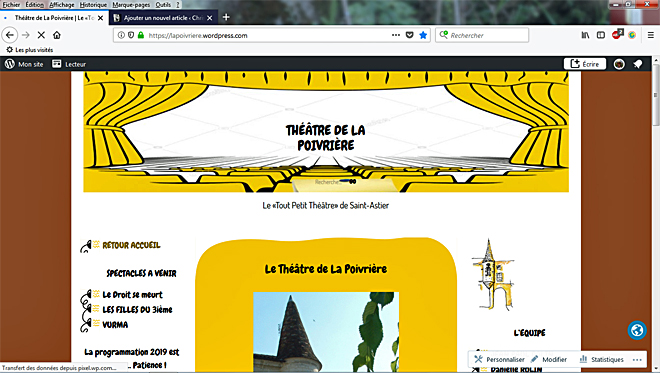This screenshot has width=660, height=373.
Task: Click the browser back arrow button
Action: pos(10,35)
